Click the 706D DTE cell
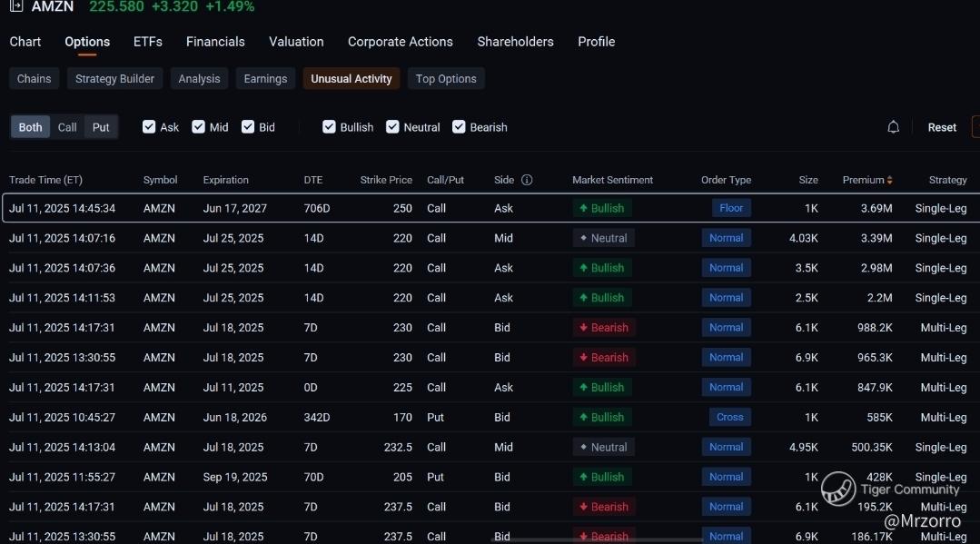 (x=317, y=208)
